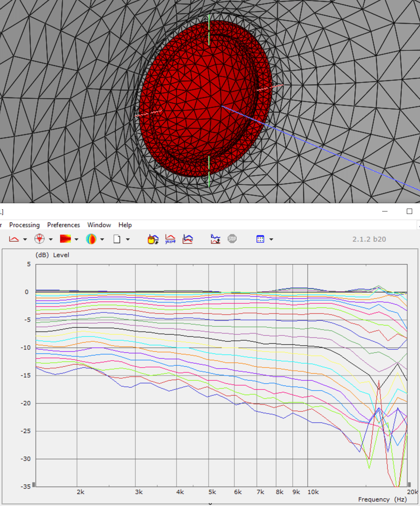Open the Help menu

tap(125, 225)
